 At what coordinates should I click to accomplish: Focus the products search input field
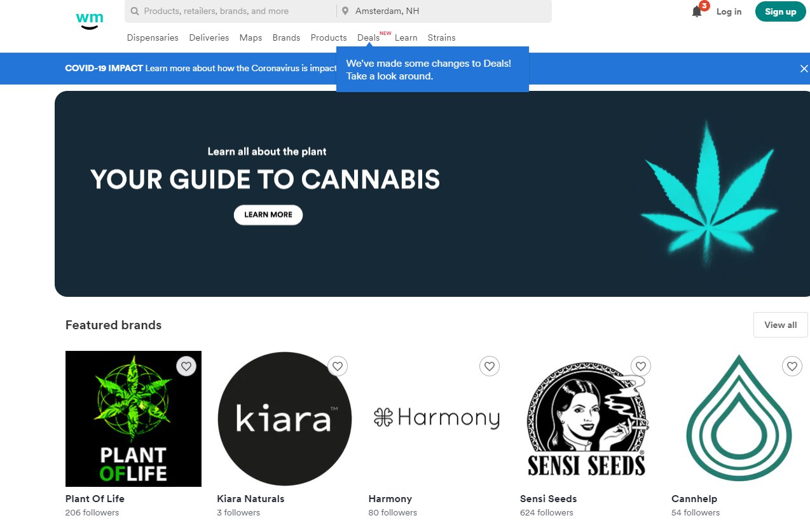coord(231,11)
